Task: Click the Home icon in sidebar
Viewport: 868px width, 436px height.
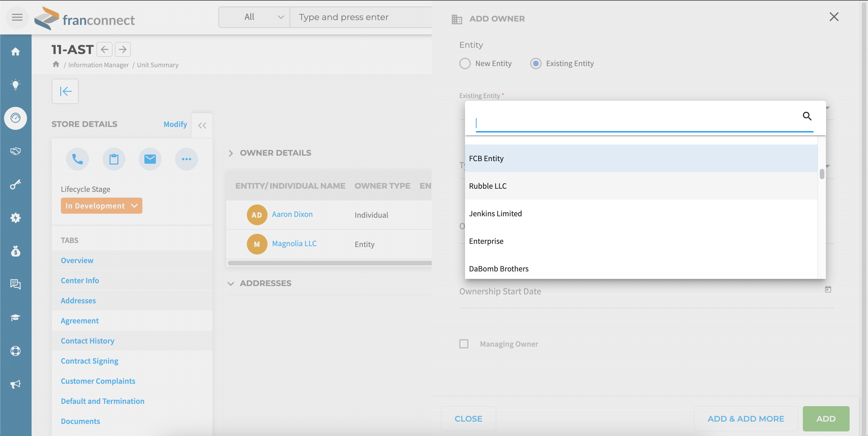Action: point(15,52)
